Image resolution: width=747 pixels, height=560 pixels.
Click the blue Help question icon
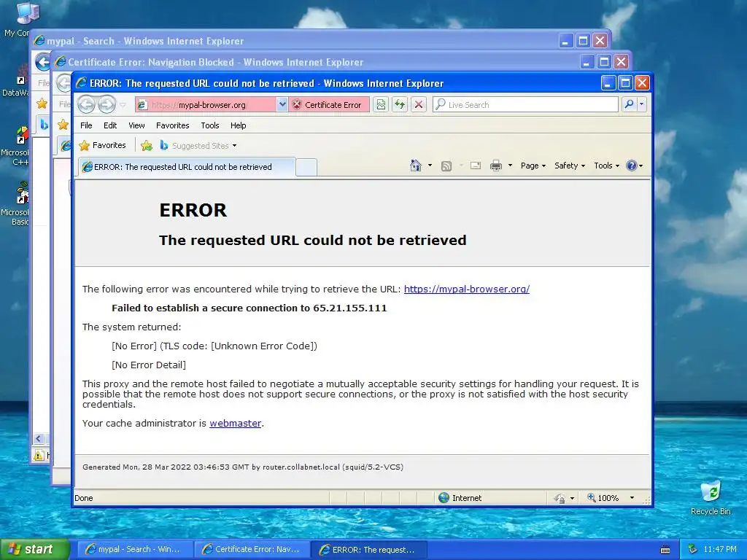tap(632, 166)
